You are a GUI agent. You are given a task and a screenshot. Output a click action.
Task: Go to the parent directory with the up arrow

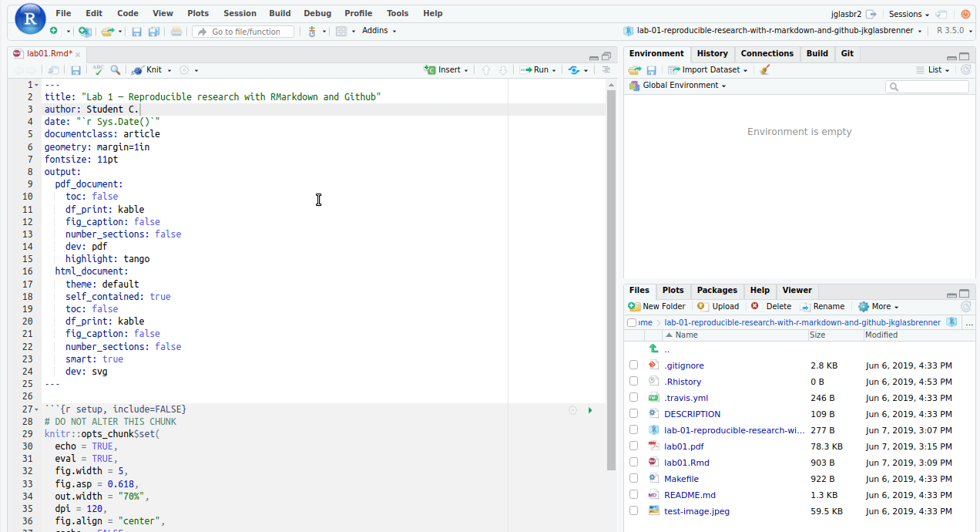click(x=654, y=349)
